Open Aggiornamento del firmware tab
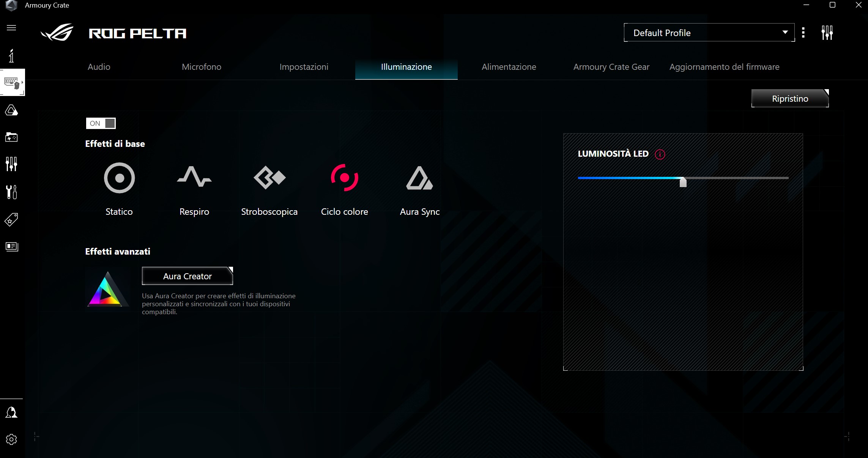Viewport: 868px width, 458px height. [x=725, y=67]
